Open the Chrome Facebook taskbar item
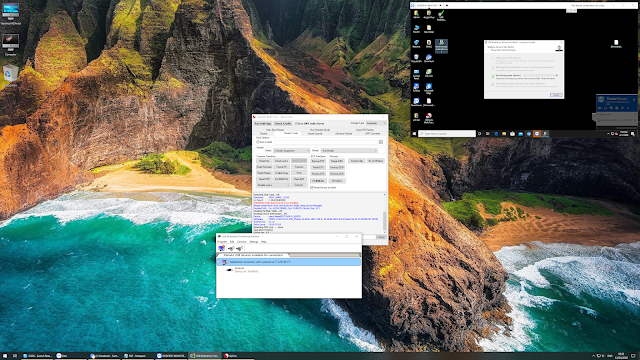Image resolution: width=640 pixels, height=360 pixels. click(x=104, y=356)
